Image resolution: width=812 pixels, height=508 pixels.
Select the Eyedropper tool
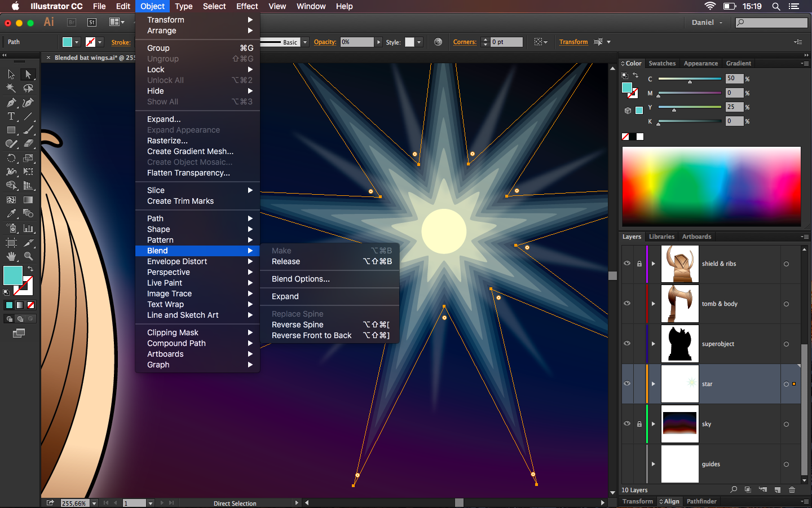click(11, 213)
